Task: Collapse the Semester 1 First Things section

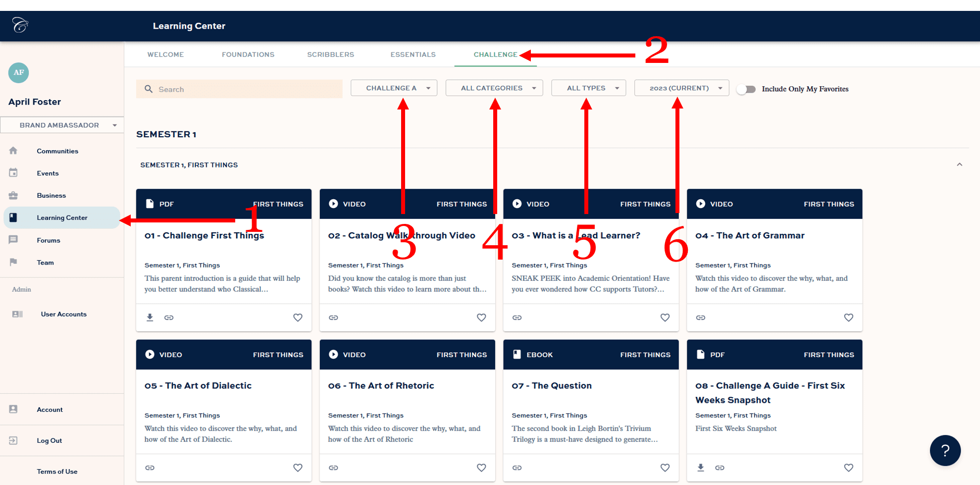Action: [960, 164]
